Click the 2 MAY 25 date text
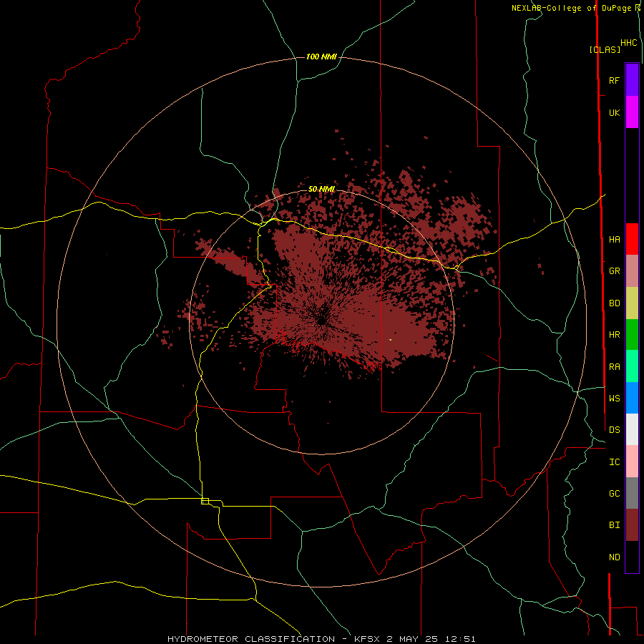Image resolution: width=644 pixels, height=644 pixels. click(x=414, y=639)
